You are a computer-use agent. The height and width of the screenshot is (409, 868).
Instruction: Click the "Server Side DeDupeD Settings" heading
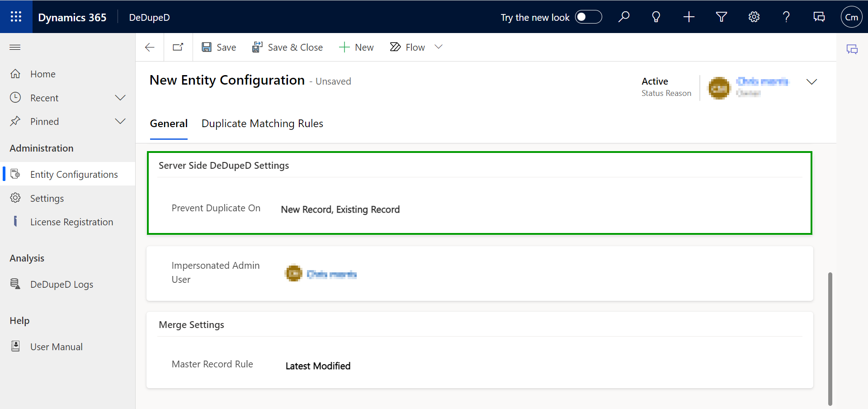224,166
